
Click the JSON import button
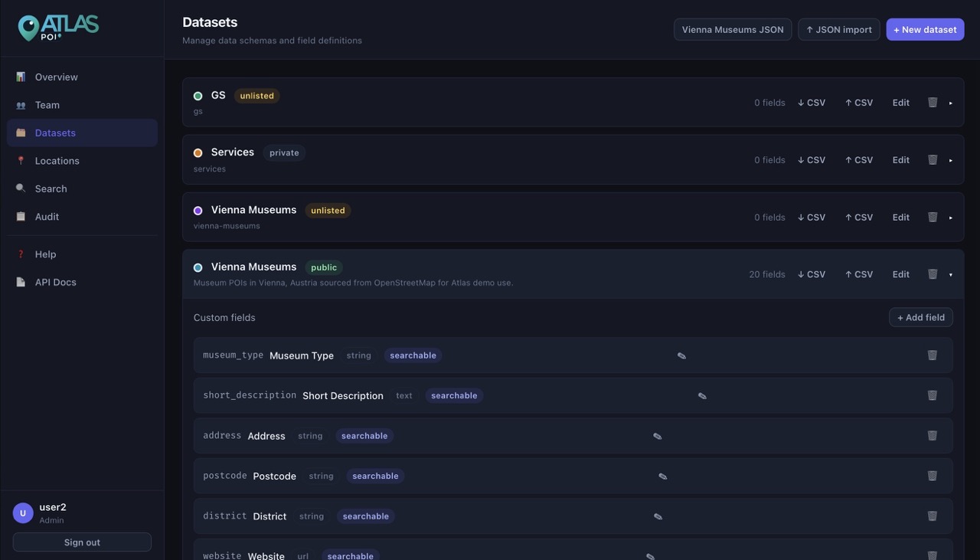point(839,30)
